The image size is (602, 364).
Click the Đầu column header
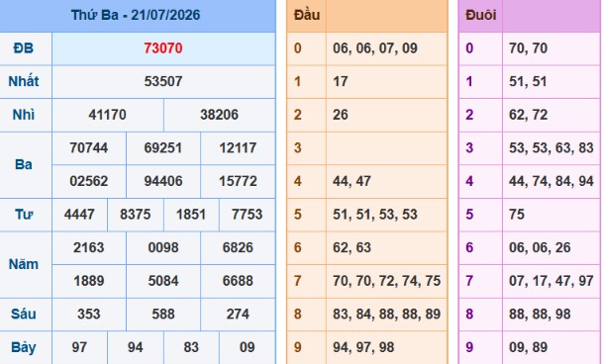coord(307,15)
